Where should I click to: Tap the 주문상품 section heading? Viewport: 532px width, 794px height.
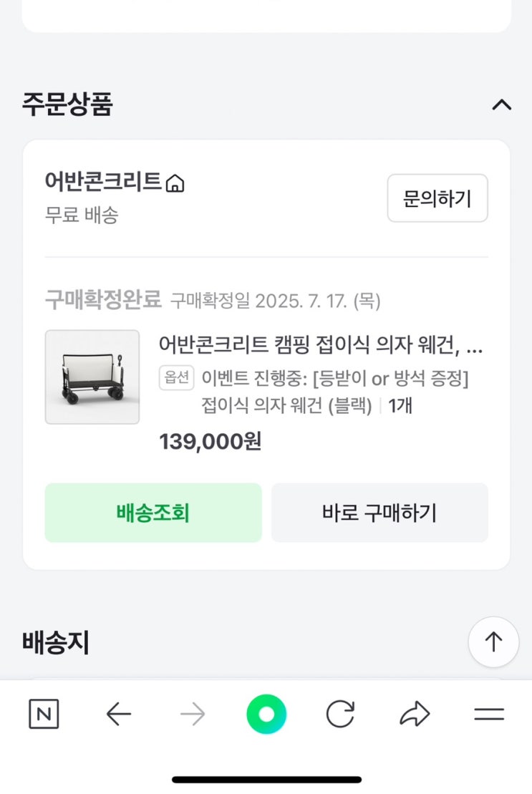(67, 105)
